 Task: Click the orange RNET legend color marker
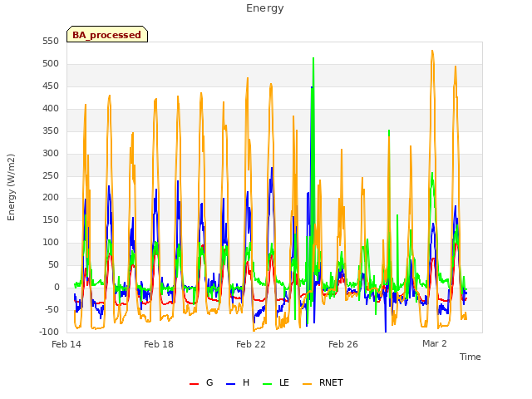point(307,384)
